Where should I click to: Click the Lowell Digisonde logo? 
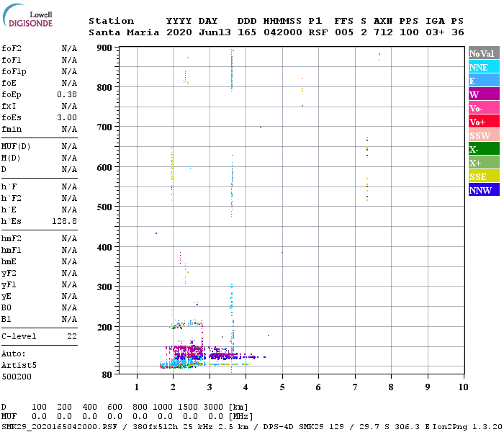27,16
